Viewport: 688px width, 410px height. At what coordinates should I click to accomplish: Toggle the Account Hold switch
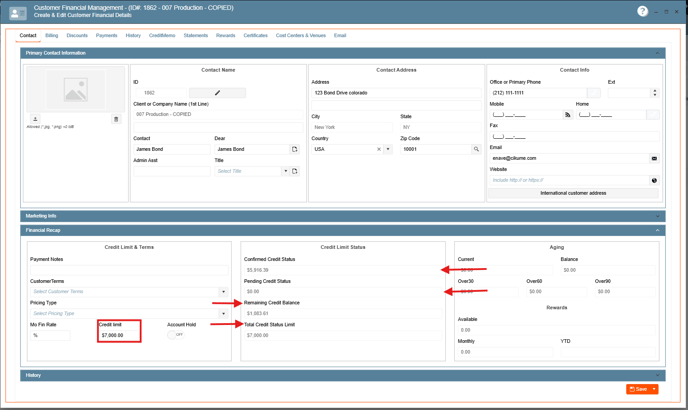(x=176, y=335)
